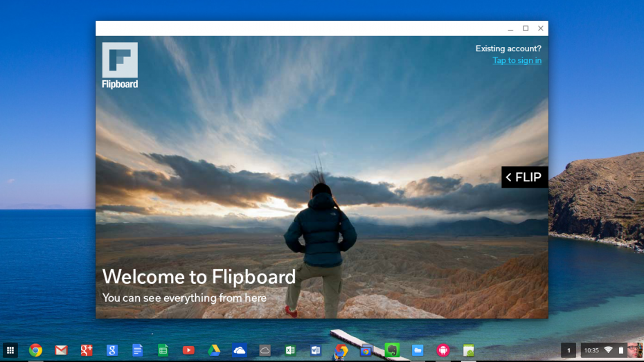The width and height of the screenshot is (644, 362).
Task: Open Chrome Remote Desktop shelf icon
Action: pos(366,350)
